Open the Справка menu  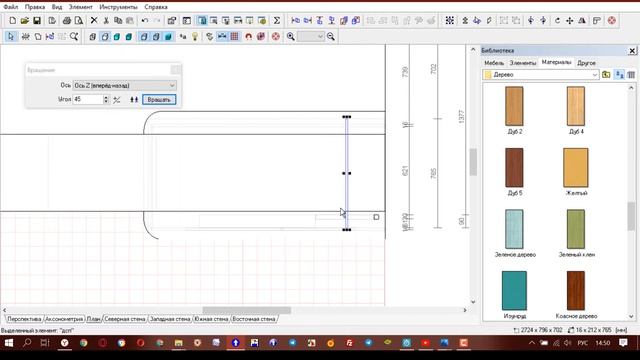point(156,7)
